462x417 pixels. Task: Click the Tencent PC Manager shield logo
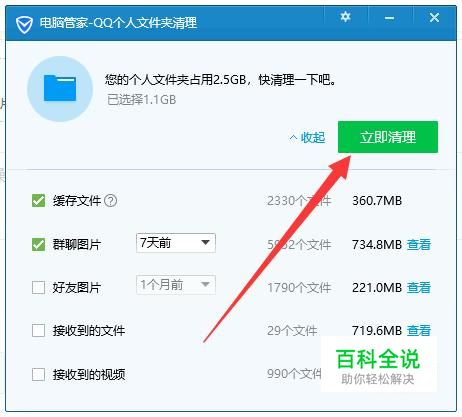point(24,24)
